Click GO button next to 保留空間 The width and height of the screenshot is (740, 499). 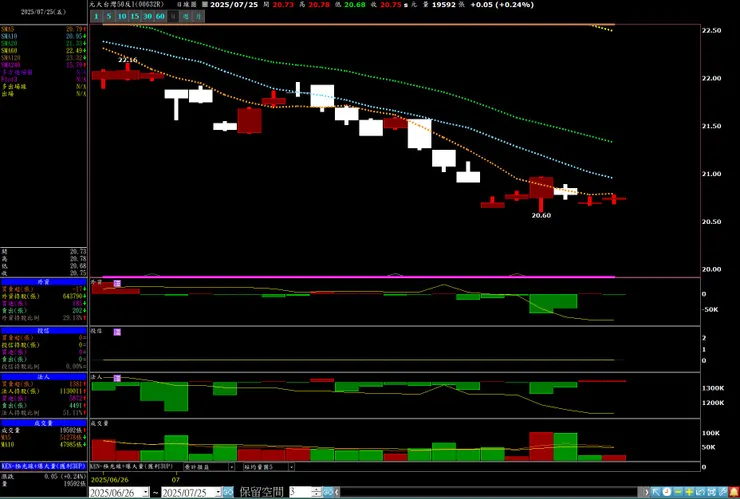tap(328, 492)
